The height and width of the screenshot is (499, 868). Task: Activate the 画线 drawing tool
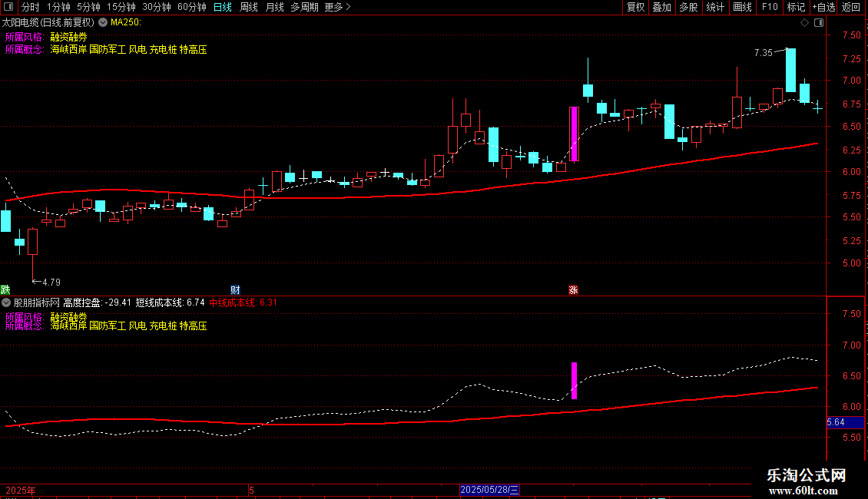[742, 7]
